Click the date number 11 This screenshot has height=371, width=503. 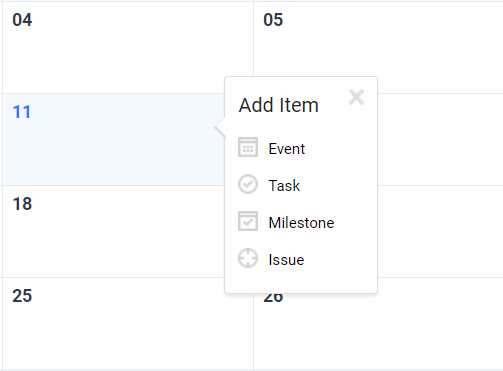click(22, 112)
